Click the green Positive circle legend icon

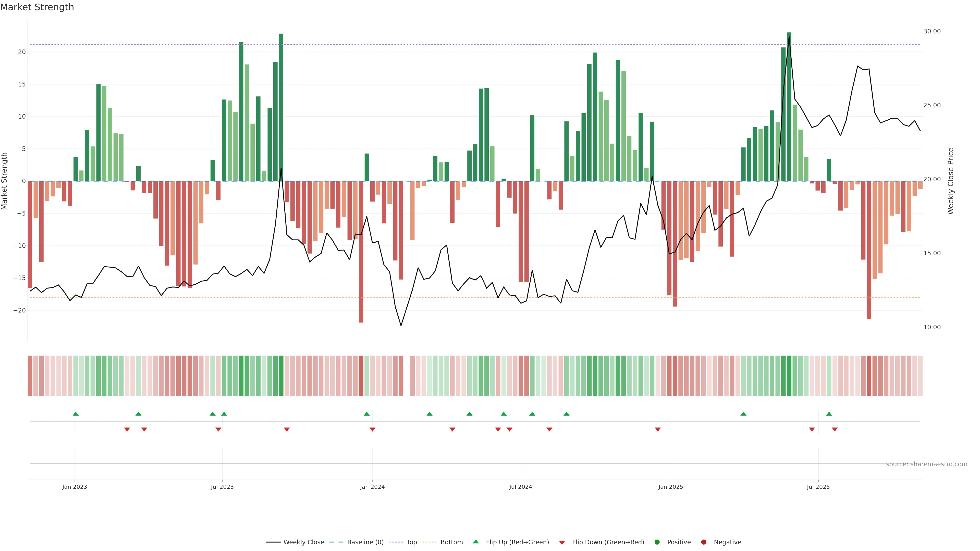[657, 542]
